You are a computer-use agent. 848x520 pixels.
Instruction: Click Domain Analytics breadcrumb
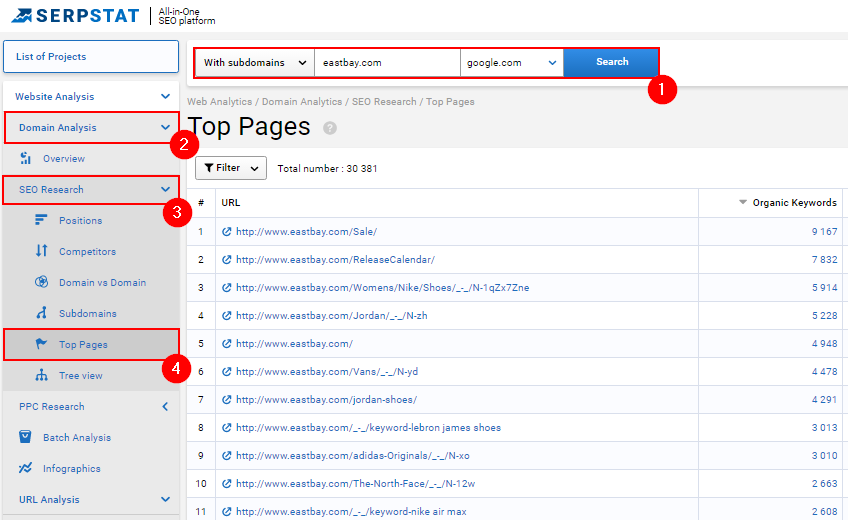coord(302,102)
